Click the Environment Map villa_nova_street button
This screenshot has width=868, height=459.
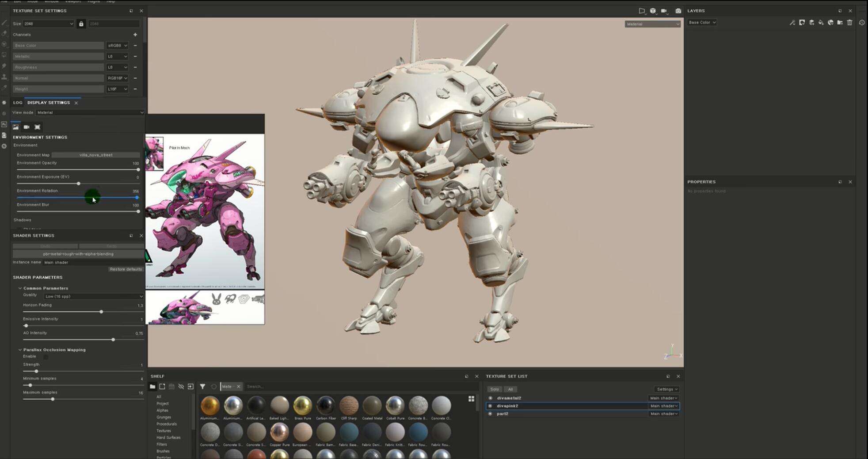[96, 155]
